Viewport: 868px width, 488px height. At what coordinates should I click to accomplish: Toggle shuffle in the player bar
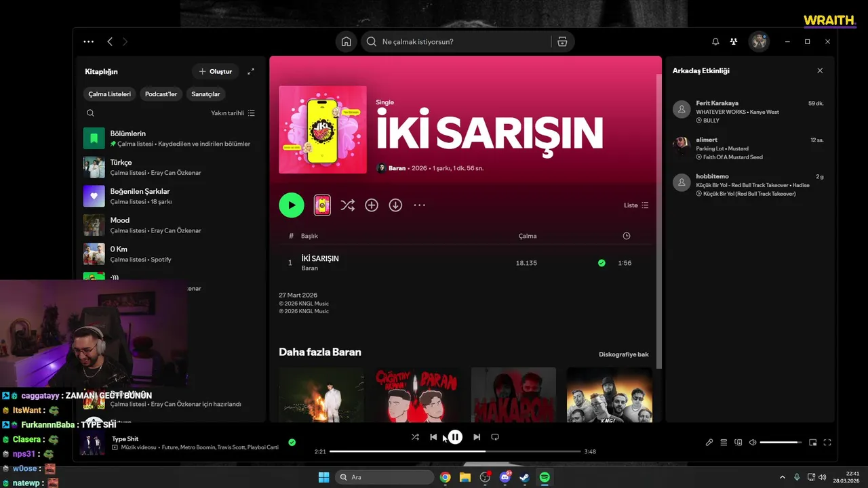415,437
